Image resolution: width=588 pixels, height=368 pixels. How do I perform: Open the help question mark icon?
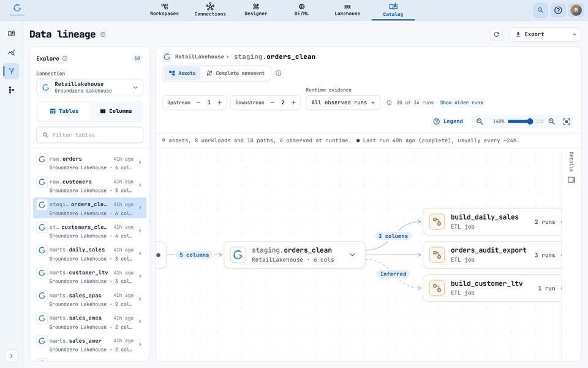pos(558,10)
